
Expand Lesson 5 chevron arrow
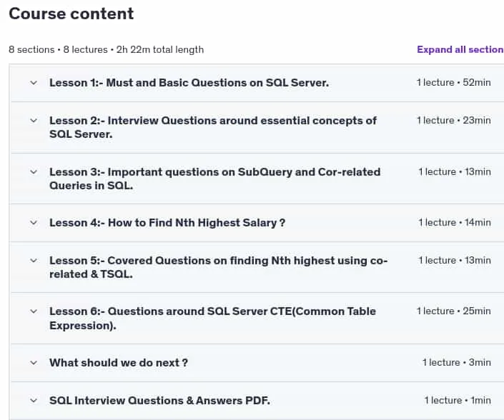[34, 261]
